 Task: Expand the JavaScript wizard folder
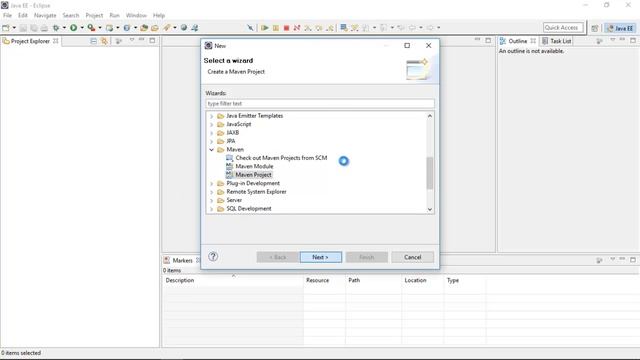pyautogui.click(x=211, y=124)
